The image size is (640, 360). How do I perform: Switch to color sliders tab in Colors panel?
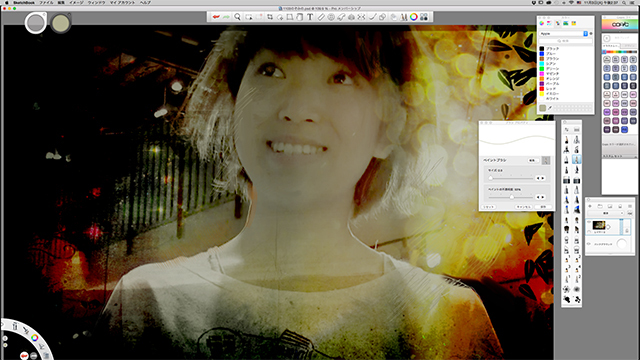coord(549,23)
